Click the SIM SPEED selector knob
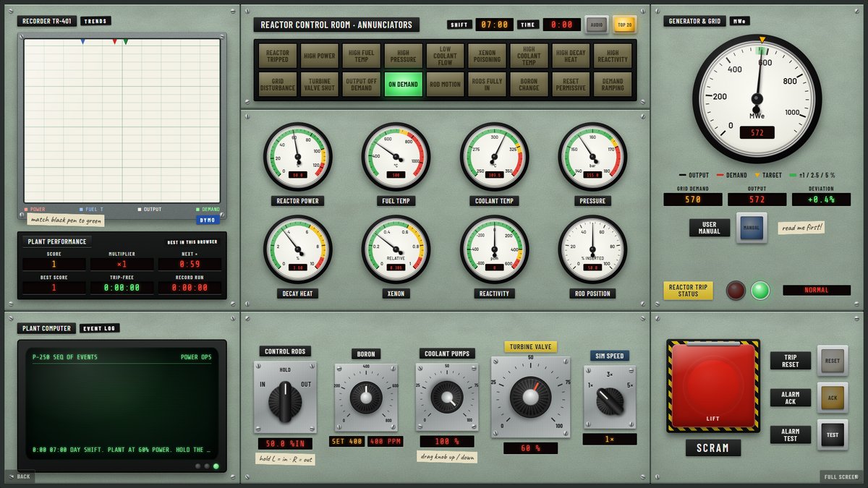 click(610, 400)
